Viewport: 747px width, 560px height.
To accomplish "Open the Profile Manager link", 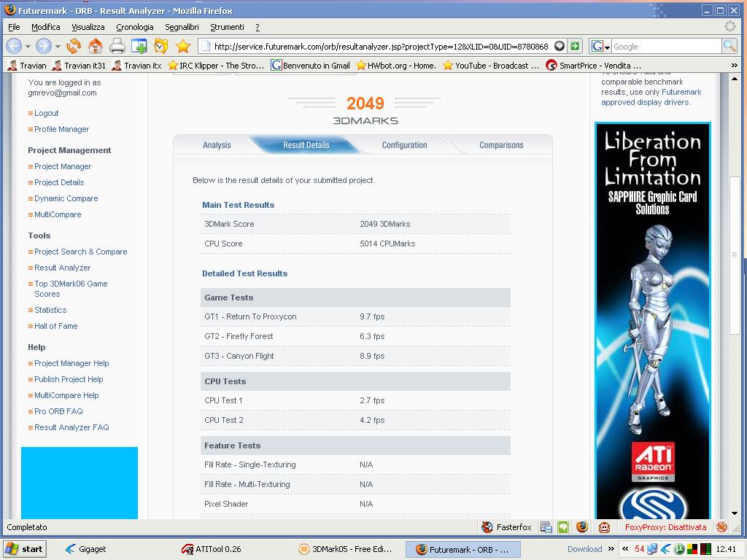I will pos(61,129).
